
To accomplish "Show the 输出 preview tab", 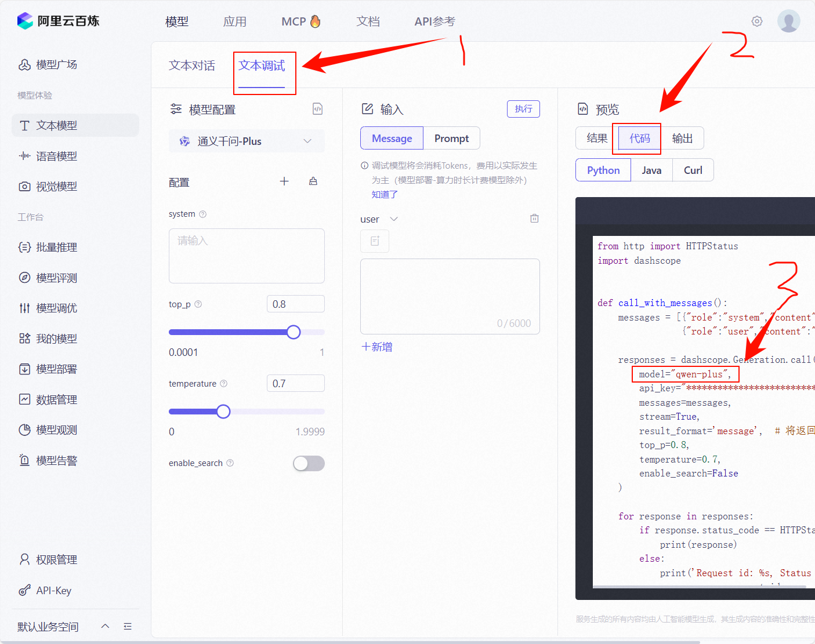I will 682,138.
